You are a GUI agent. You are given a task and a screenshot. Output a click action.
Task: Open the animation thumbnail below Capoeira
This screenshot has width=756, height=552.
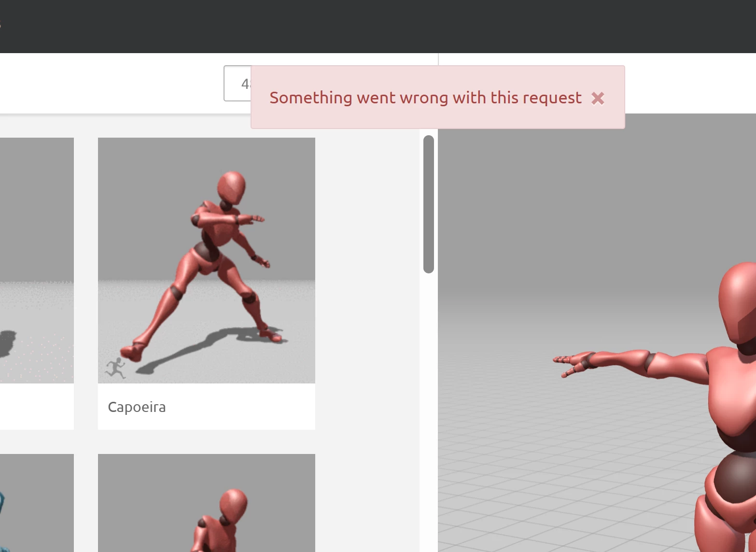point(207,503)
